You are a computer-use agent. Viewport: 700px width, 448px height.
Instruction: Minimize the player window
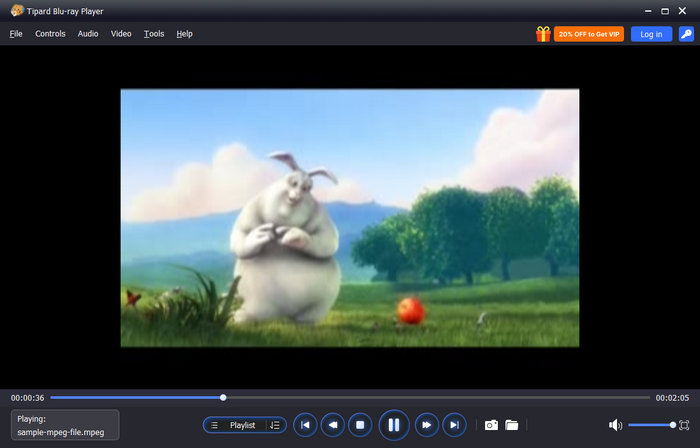(x=648, y=11)
